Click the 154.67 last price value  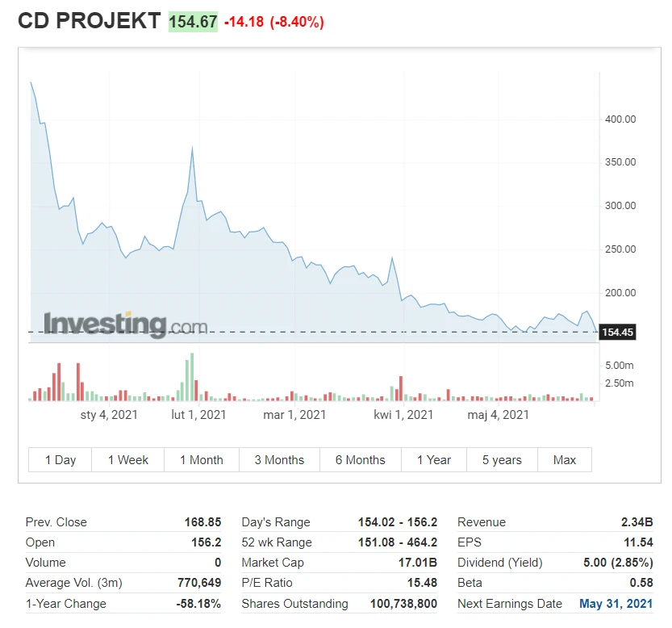click(193, 22)
